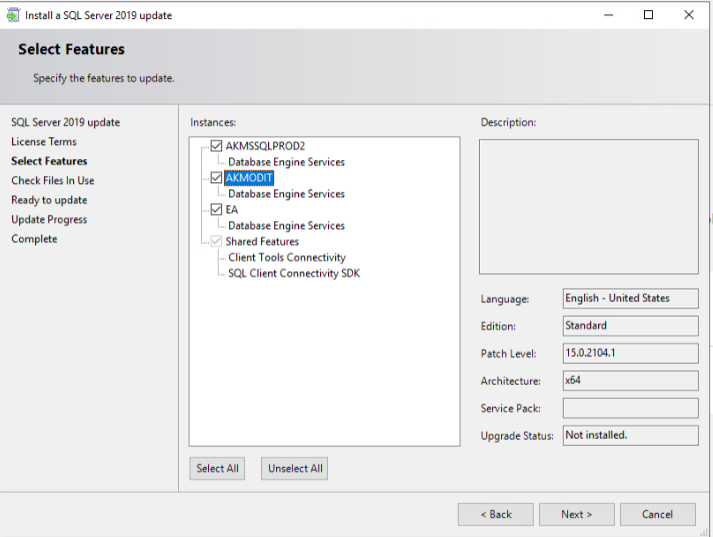713x537 pixels.
Task: Click the Upgrade Status: label
Action: [x=517, y=436]
